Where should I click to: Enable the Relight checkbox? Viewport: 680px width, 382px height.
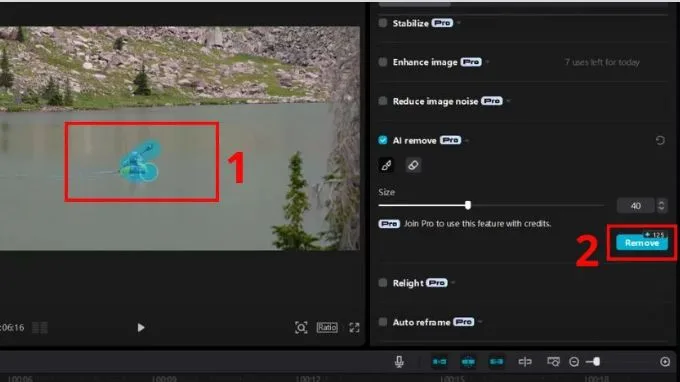click(382, 283)
